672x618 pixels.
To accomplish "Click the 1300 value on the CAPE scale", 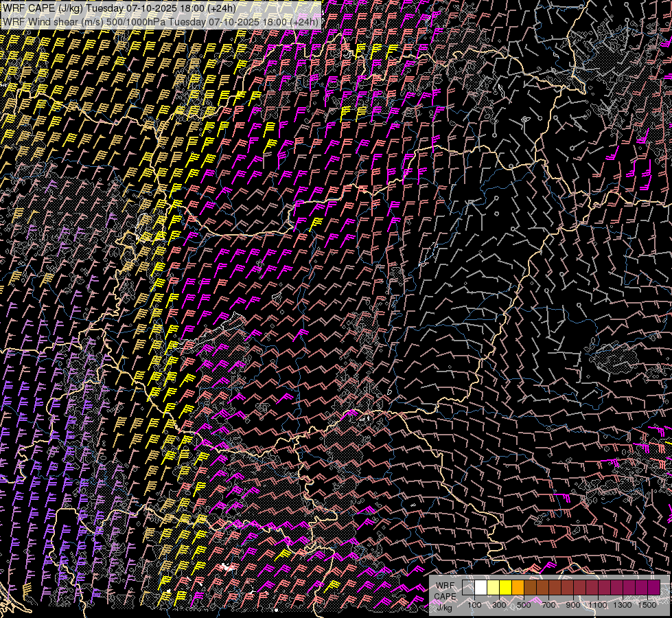I will coord(623,604).
